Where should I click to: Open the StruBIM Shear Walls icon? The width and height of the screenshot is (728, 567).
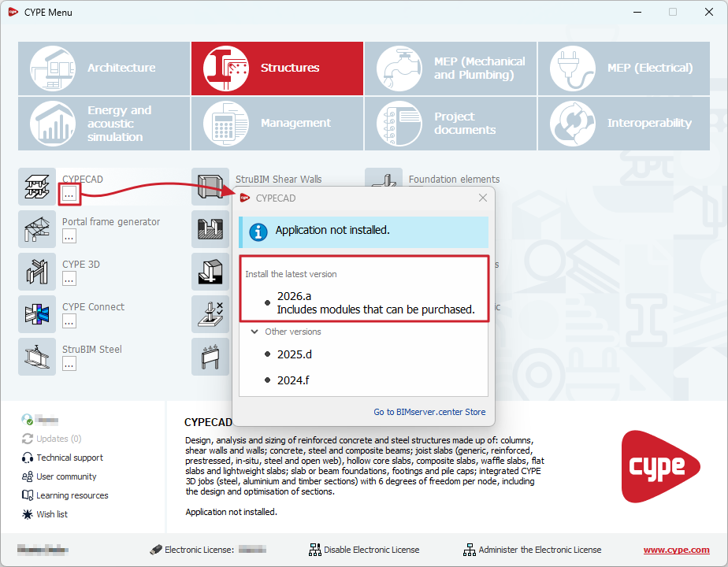pos(210,187)
